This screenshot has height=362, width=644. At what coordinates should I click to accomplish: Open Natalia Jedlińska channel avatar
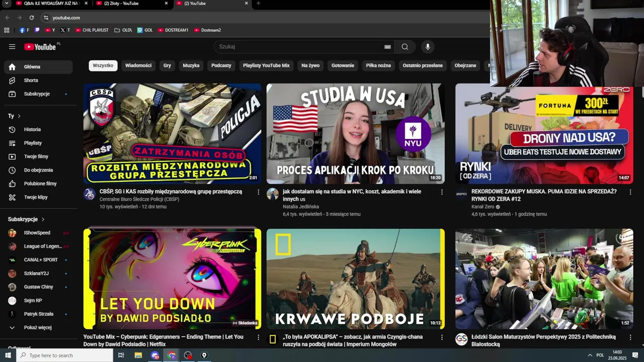[x=273, y=195]
